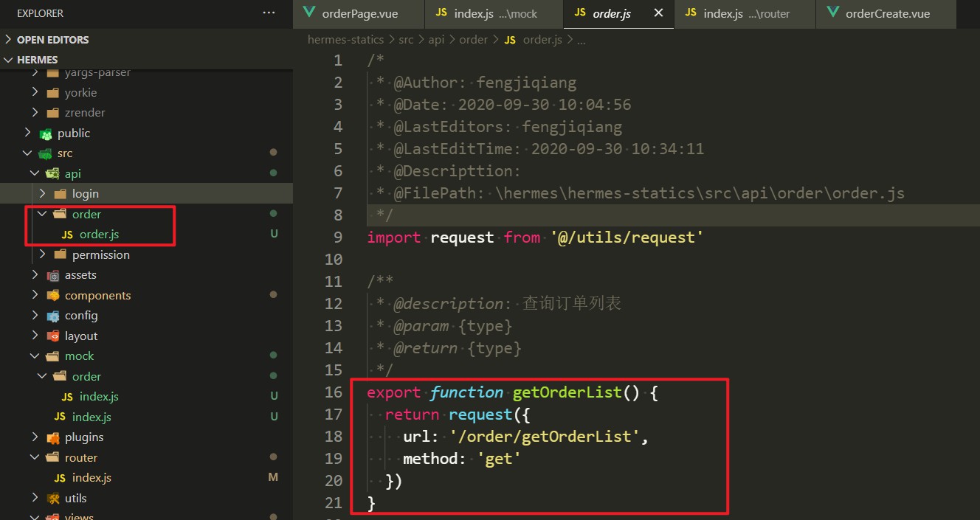Click the utils folder icon
This screenshot has height=520, width=980.
pyautogui.click(x=52, y=499)
